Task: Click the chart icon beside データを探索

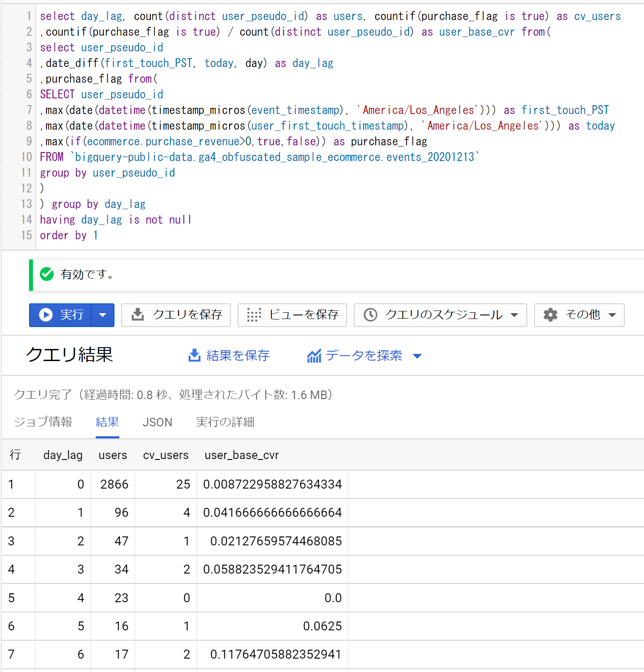Action: [x=314, y=356]
